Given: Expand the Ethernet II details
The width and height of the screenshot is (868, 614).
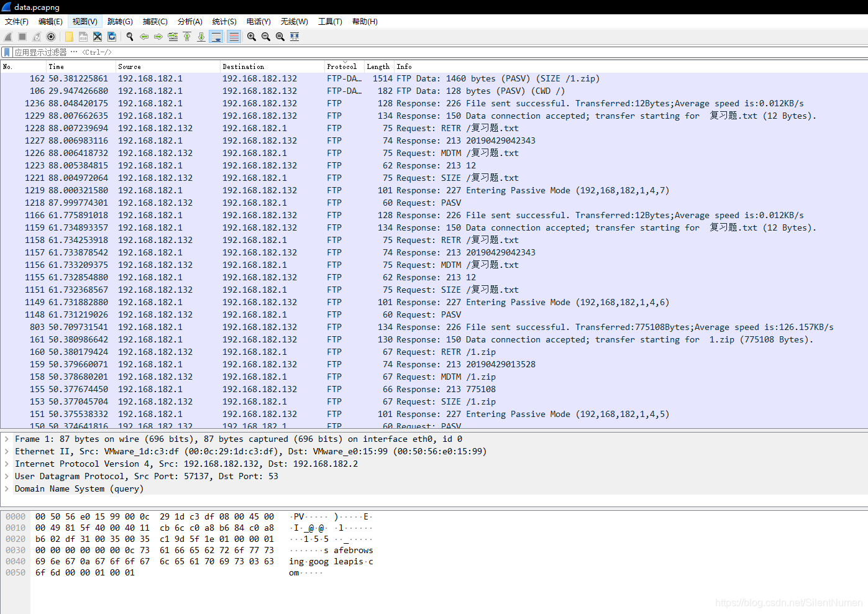Looking at the screenshot, I should [7, 451].
